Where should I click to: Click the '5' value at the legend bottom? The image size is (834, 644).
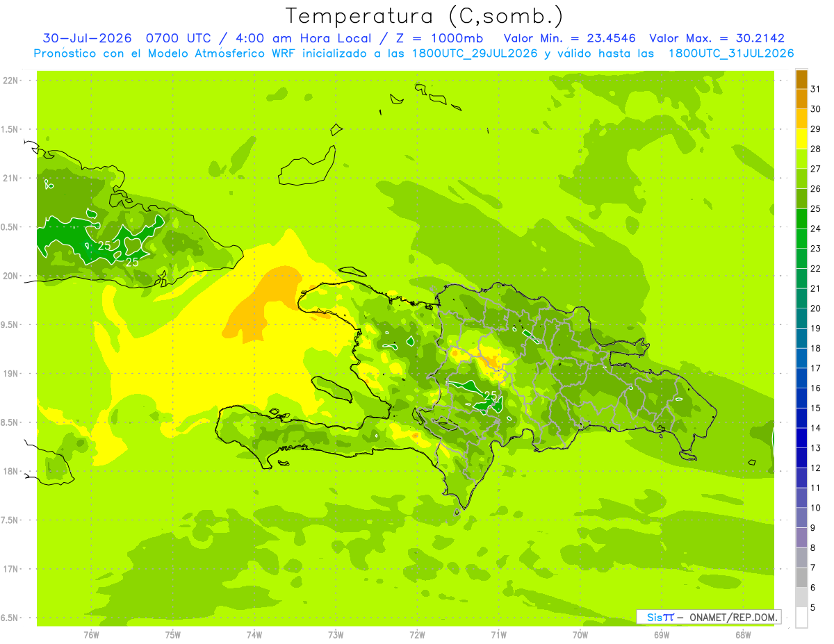pyautogui.click(x=813, y=608)
